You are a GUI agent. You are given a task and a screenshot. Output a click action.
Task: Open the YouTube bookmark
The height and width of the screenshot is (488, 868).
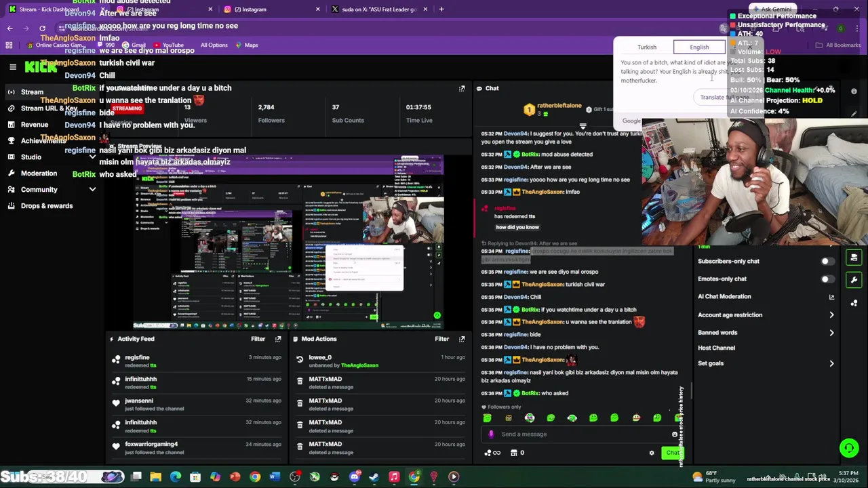(x=167, y=45)
